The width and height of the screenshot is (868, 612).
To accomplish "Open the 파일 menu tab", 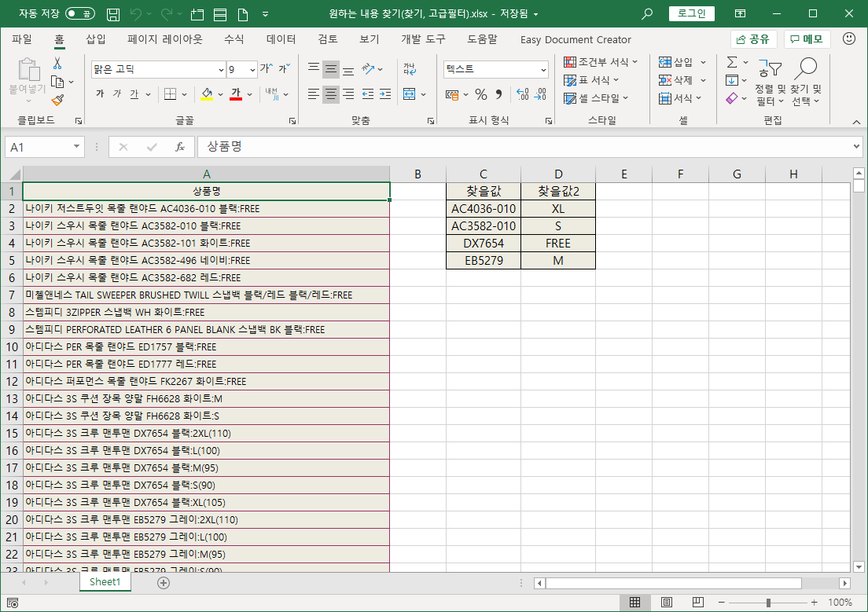I will coord(21,39).
